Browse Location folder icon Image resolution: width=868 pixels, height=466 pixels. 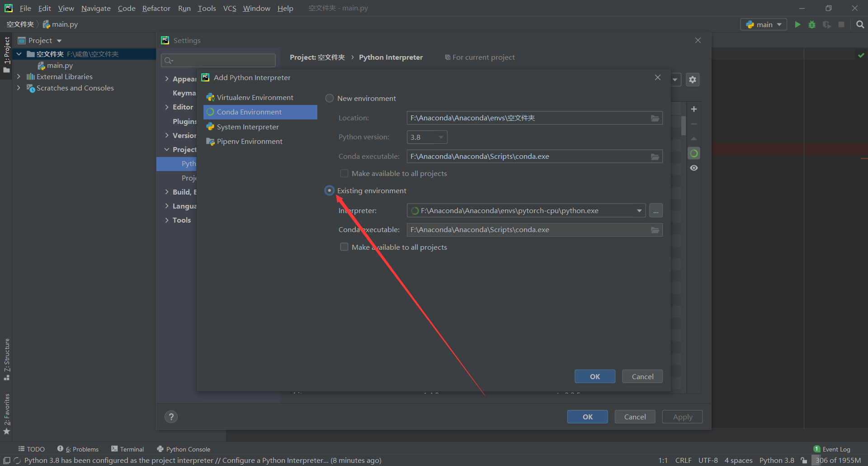pos(655,118)
